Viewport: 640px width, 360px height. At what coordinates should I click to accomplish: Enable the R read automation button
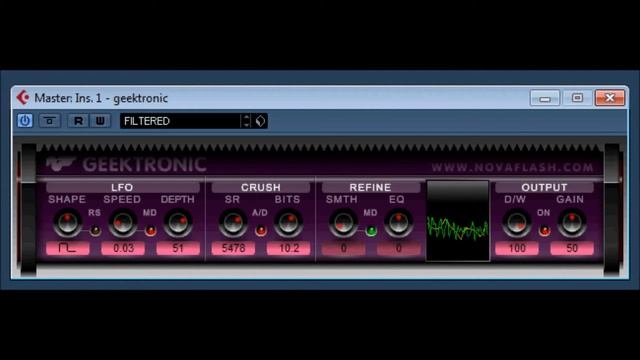pos(78,121)
